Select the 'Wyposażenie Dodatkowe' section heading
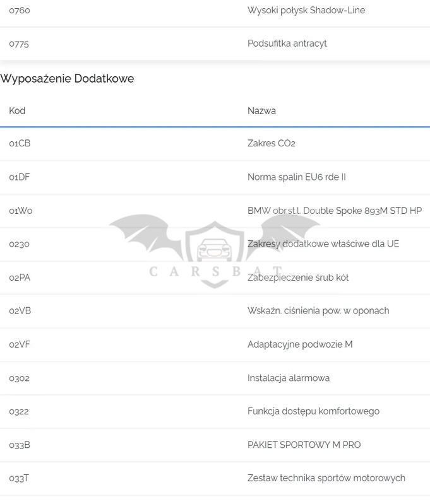The image size is (430, 504). 68,79
